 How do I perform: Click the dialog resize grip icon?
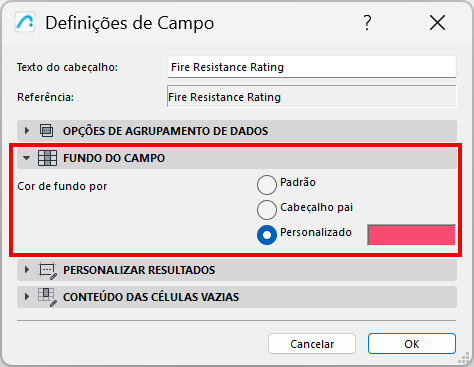click(464, 359)
